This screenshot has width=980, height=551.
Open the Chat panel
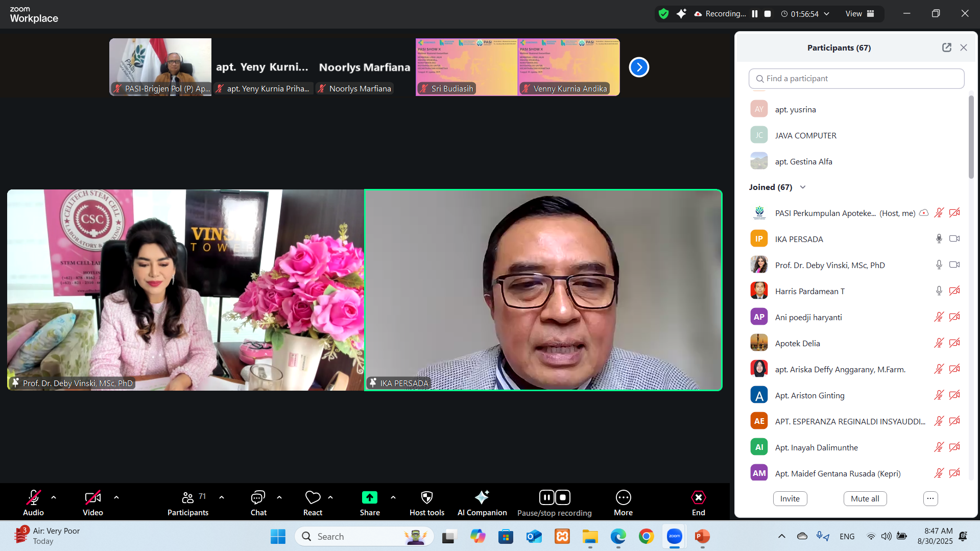point(258,503)
